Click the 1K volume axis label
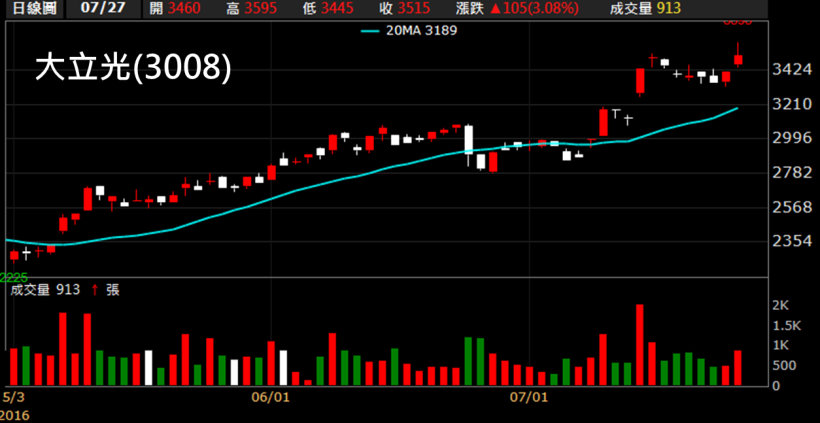This screenshot has width=820, height=423. [780, 346]
